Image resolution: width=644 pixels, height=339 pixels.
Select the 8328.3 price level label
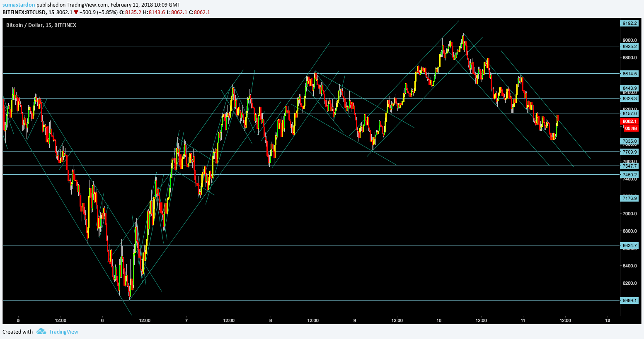coord(629,99)
